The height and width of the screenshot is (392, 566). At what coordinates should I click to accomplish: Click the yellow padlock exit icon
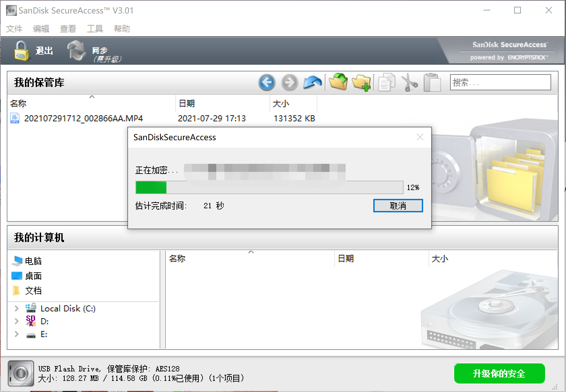click(22, 51)
